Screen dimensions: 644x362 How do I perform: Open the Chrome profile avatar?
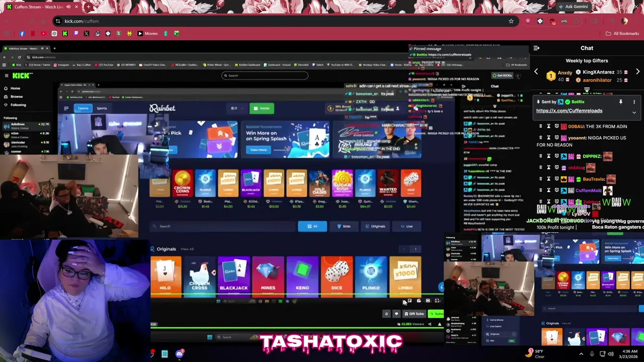point(624,21)
